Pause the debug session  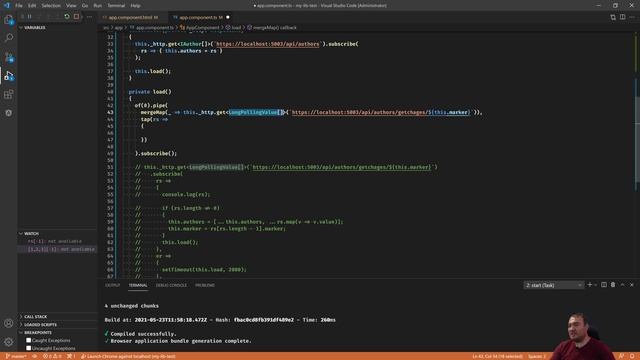click(x=29, y=17)
